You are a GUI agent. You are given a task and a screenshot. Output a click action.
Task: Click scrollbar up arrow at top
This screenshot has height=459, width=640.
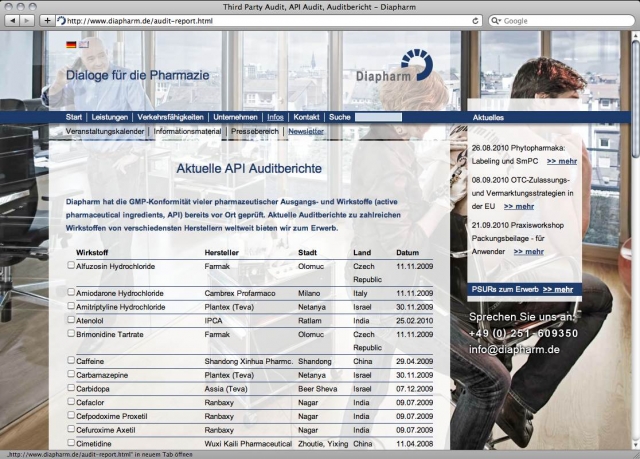pos(636,35)
